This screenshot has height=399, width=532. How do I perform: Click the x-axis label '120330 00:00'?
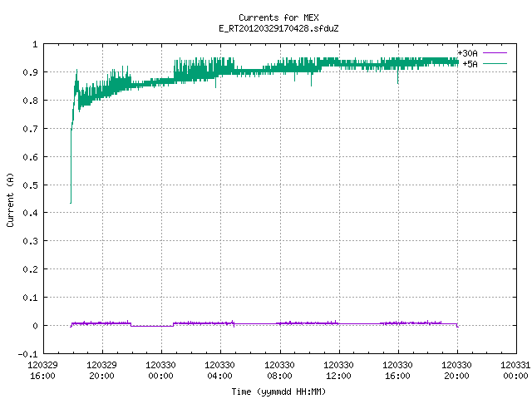click(160, 371)
